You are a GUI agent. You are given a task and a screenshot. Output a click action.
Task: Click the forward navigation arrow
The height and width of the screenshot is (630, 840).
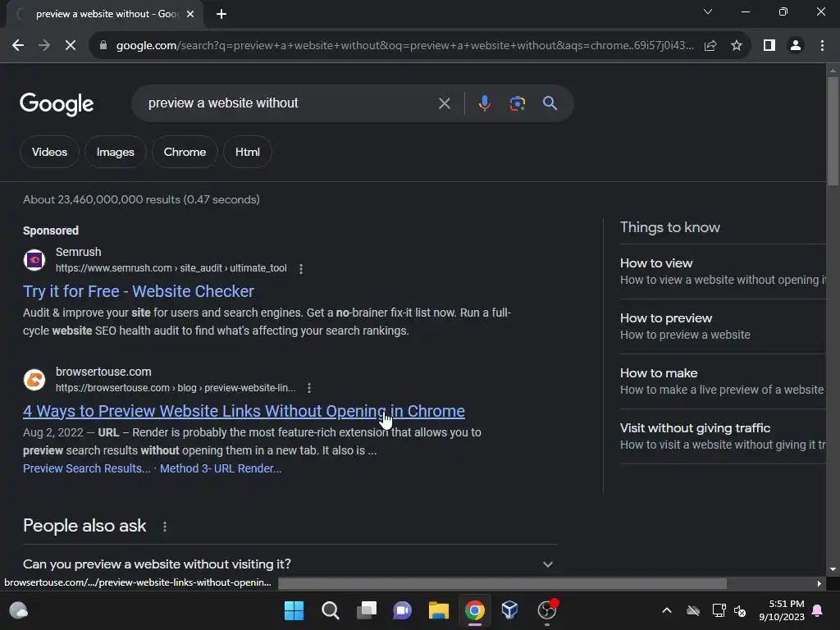[x=44, y=46]
